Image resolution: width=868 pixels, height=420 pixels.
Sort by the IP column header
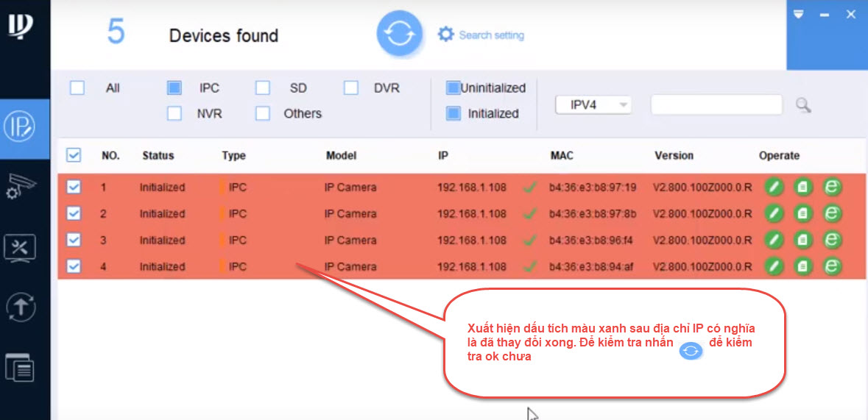pyautogui.click(x=443, y=156)
